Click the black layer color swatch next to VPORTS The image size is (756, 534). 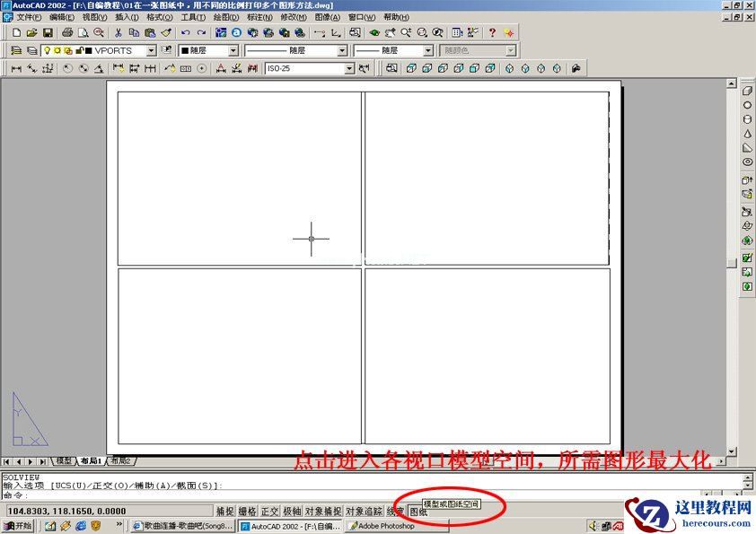point(89,50)
